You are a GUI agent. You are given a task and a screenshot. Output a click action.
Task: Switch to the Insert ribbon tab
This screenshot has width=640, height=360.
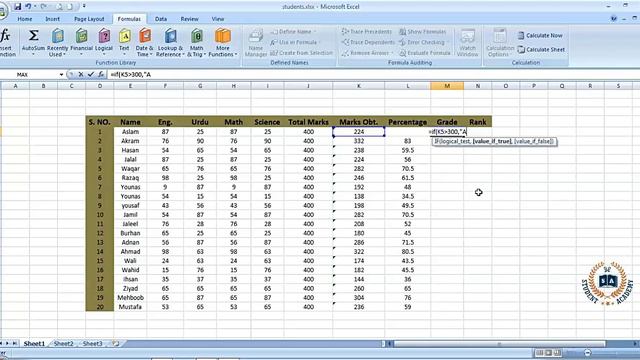(52, 19)
